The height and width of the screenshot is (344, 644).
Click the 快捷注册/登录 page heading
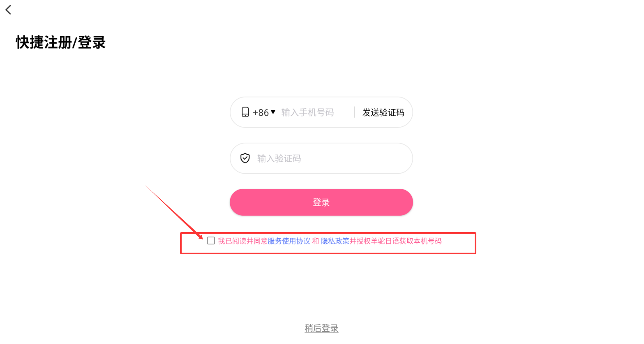tap(61, 42)
